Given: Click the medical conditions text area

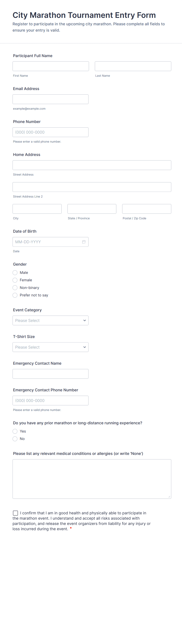Looking at the screenshot, I should point(92,479).
